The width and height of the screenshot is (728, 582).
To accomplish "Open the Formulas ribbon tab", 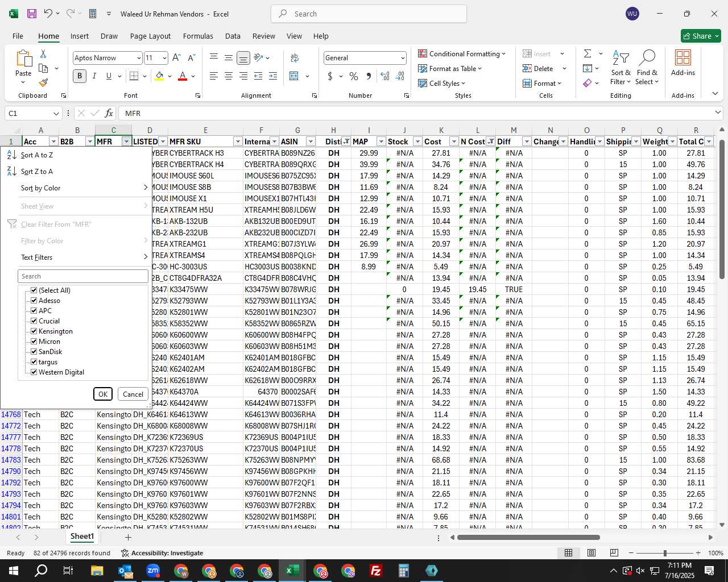I will pos(198,36).
